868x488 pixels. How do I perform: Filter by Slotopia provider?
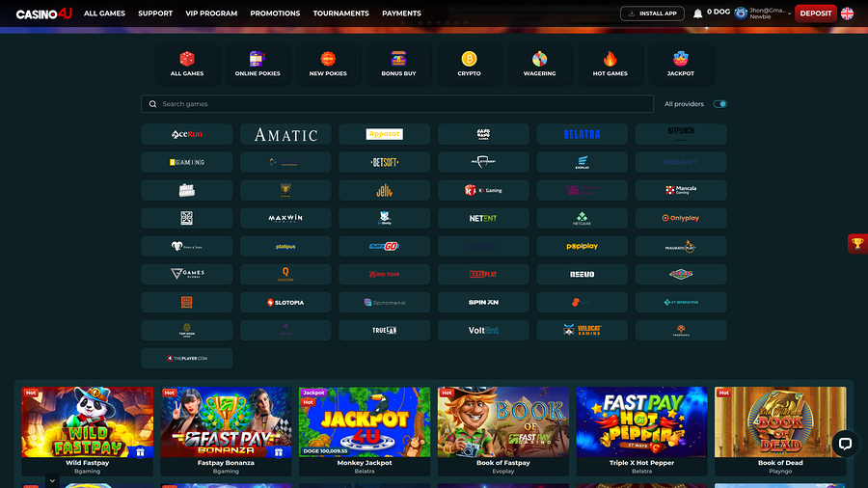tap(285, 302)
